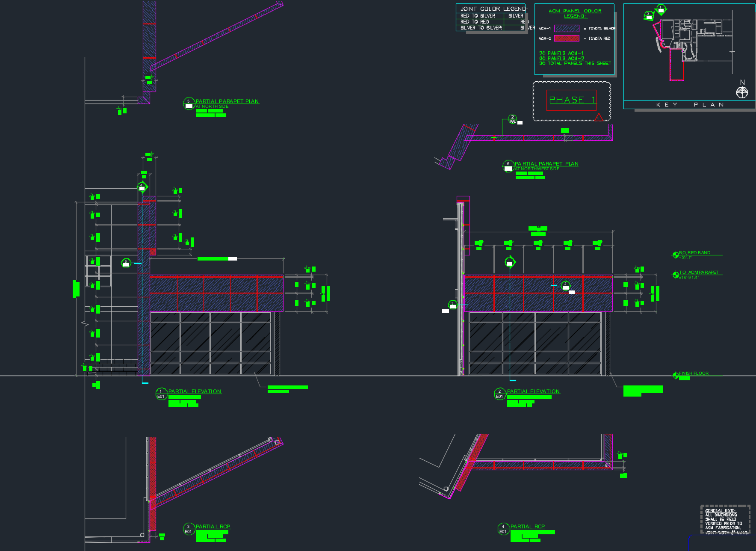Click the Partial Elevation title for view 2
This screenshot has height=551, width=756.
pyautogui.click(x=533, y=391)
